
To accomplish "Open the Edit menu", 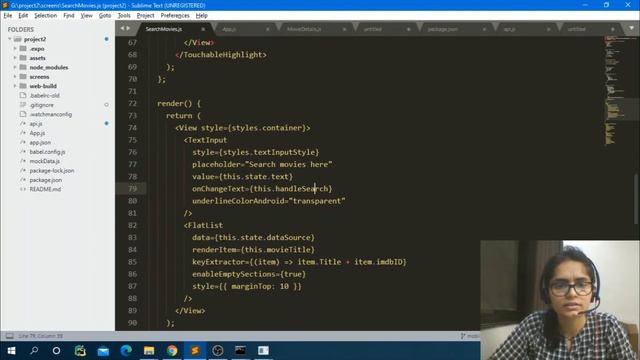I will (23, 16).
